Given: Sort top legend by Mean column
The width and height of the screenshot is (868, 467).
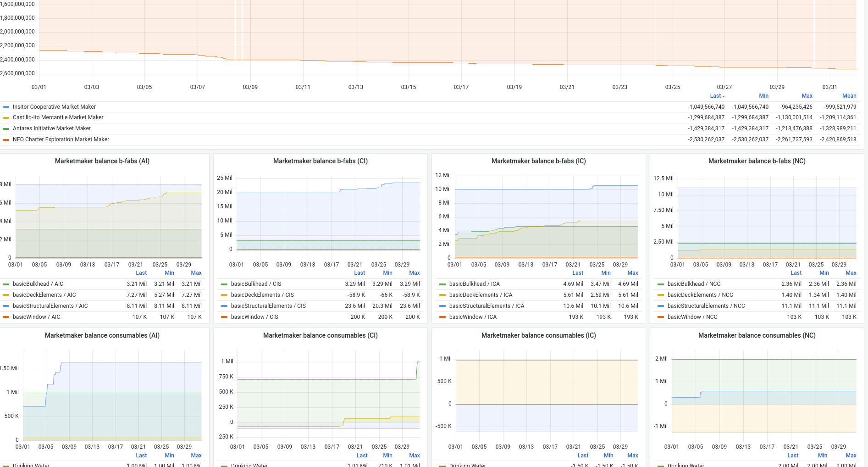Looking at the screenshot, I should [x=849, y=96].
